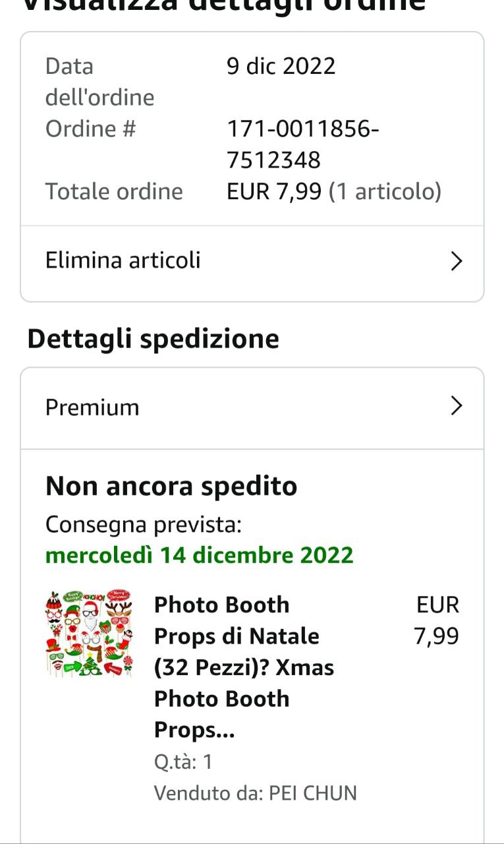Click the Data dell'ordine label
504x844 pixels.
(x=99, y=82)
